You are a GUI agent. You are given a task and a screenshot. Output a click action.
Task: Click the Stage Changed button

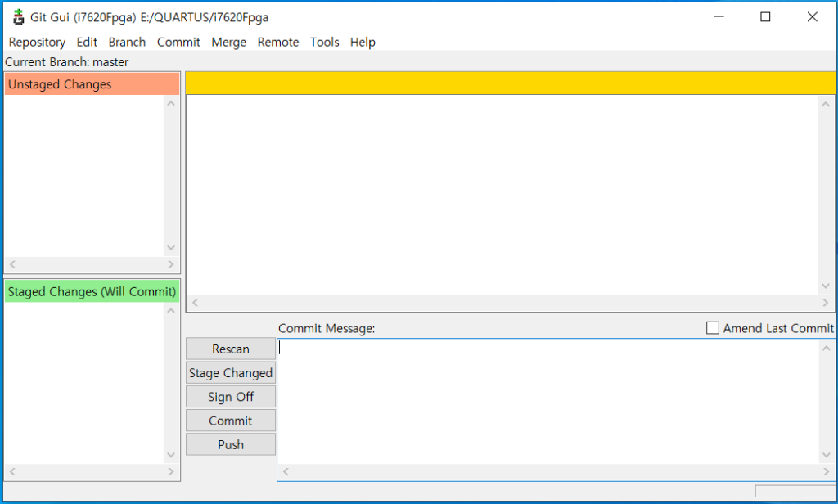pos(230,373)
